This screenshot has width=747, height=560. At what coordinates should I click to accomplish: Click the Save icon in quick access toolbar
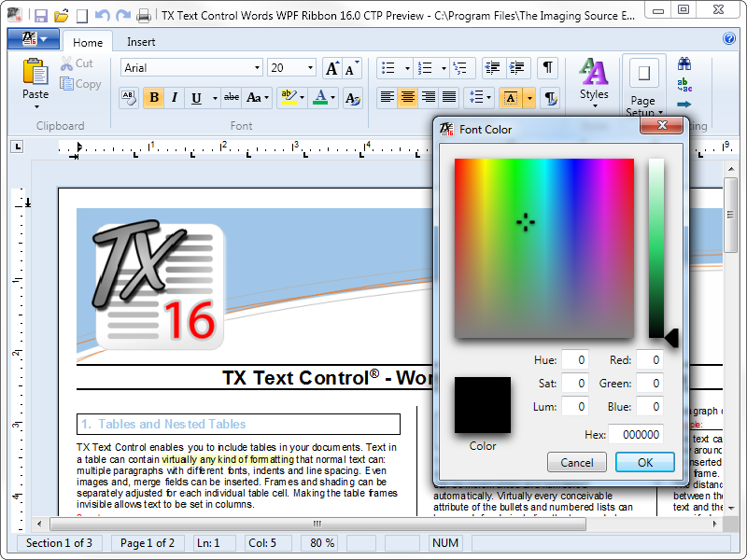click(x=41, y=15)
